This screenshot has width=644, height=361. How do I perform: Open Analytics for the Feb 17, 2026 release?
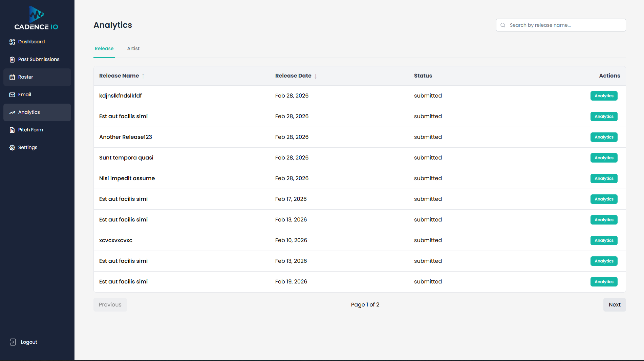click(604, 199)
